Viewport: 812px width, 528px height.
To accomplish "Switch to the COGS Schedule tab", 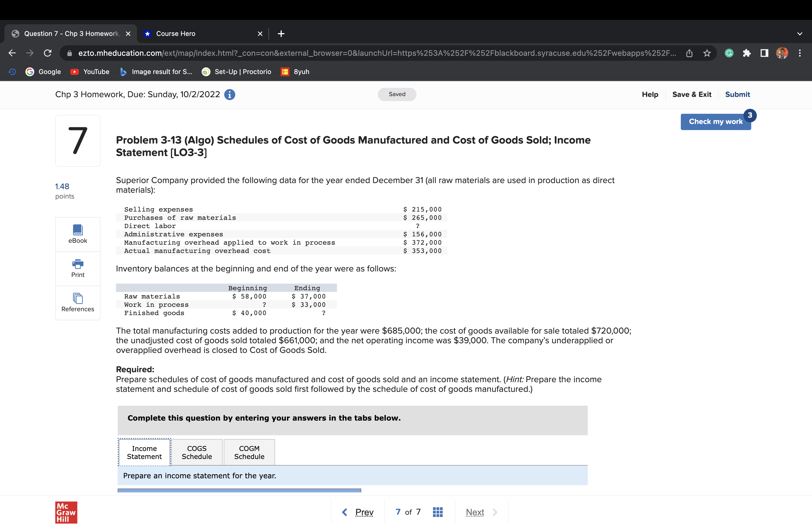I will (197, 452).
